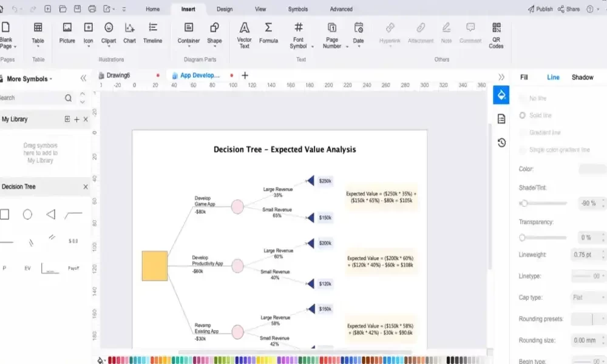The width and height of the screenshot is (607, 364).
Task: Switch to the View ribbon tab
Action: [260, 9]
